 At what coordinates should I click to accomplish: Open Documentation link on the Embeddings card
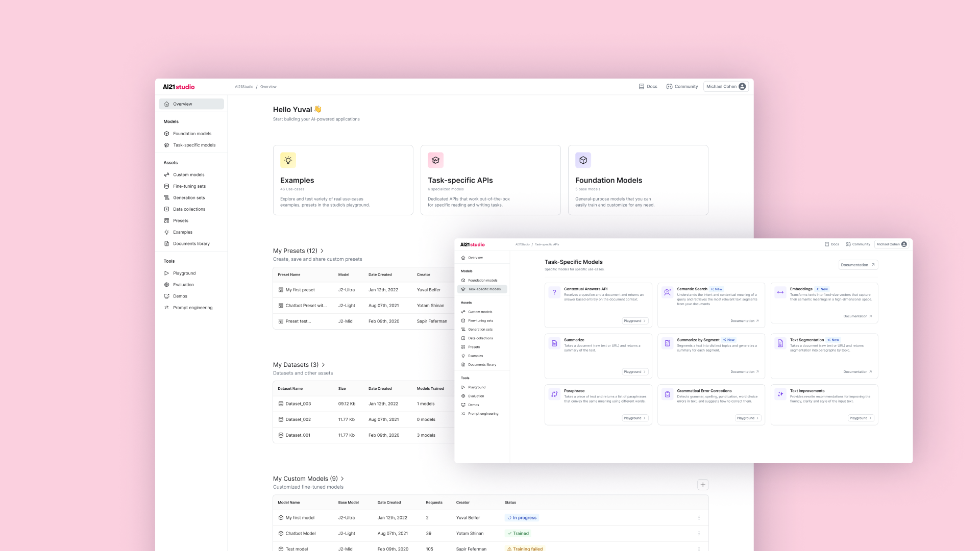[x=857, y=316]
